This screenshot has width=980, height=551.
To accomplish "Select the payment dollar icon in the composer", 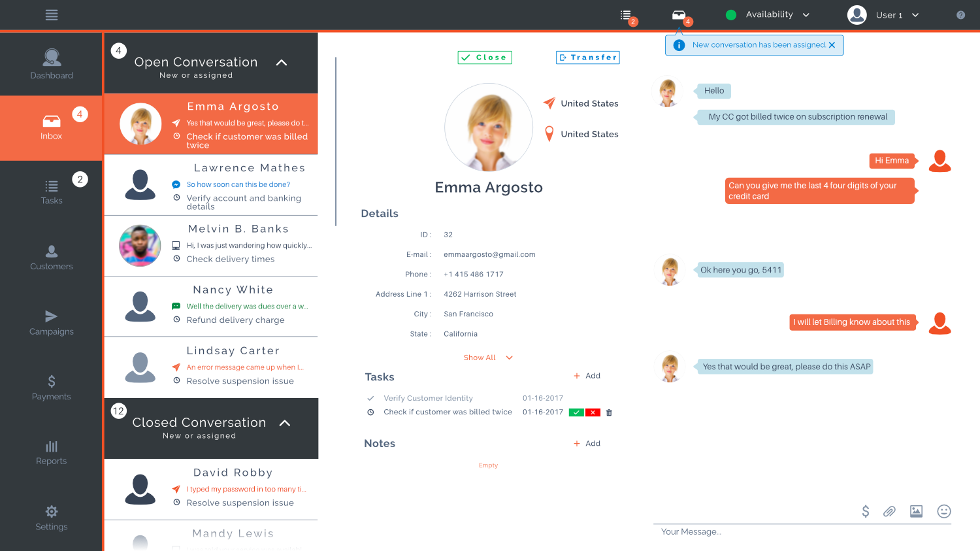I will coord(865,512).
